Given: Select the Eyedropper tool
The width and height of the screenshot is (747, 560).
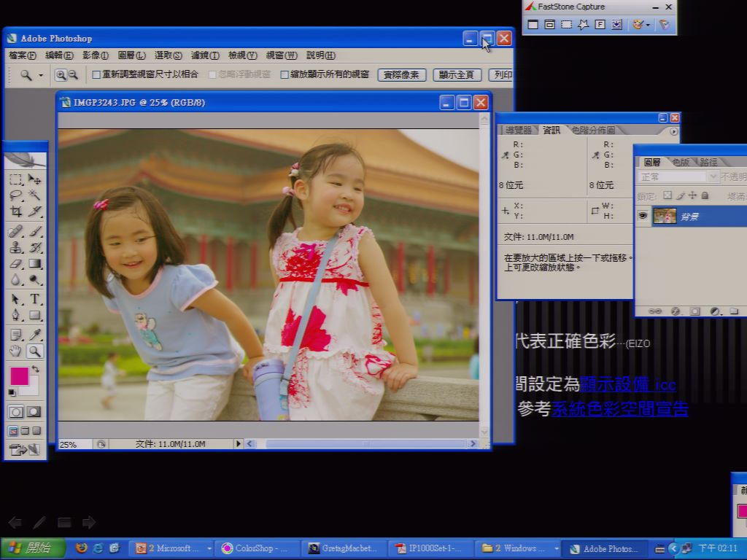Looking at the screenshot, I should pos(34,334).
